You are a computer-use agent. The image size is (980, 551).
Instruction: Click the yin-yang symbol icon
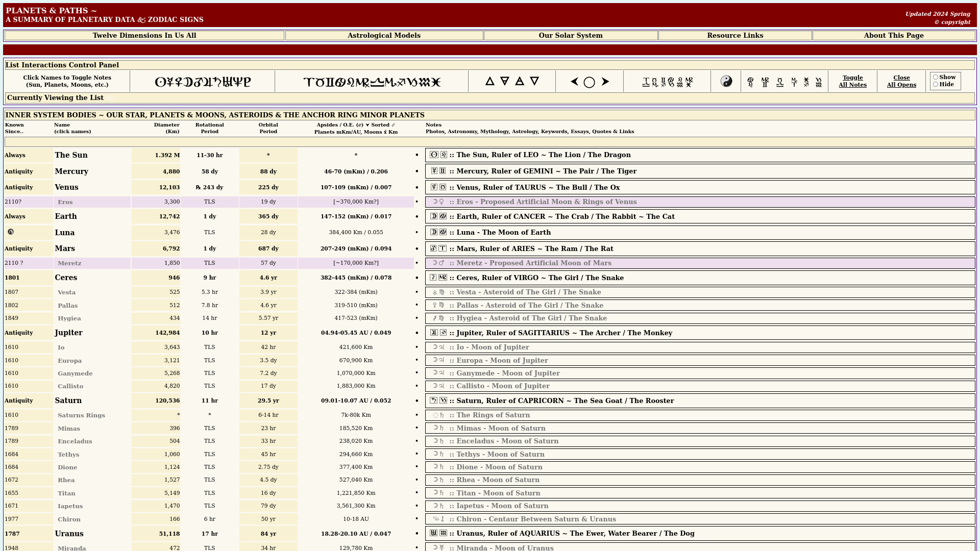click(x=726, y=82)
